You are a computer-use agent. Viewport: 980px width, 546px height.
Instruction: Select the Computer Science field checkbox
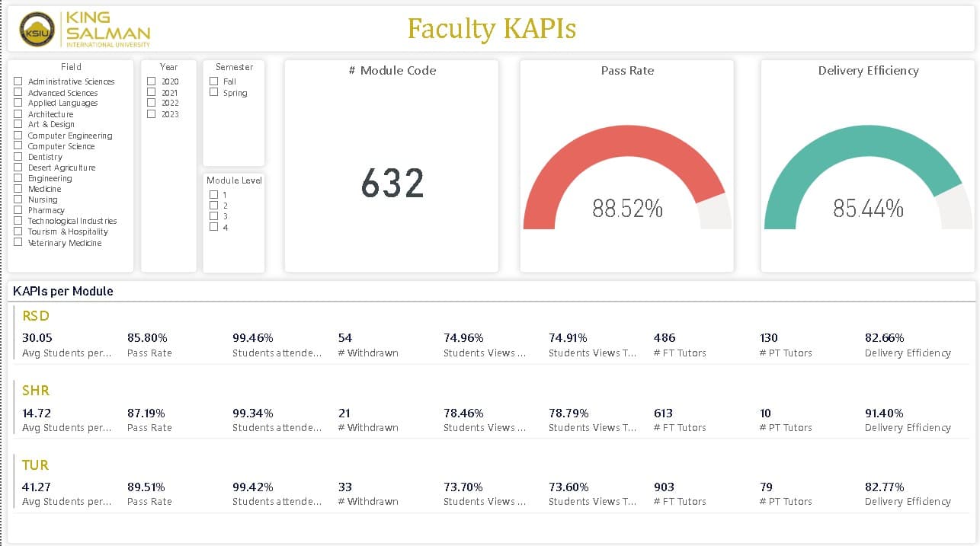pyautogui.click(x=18, y=146)
